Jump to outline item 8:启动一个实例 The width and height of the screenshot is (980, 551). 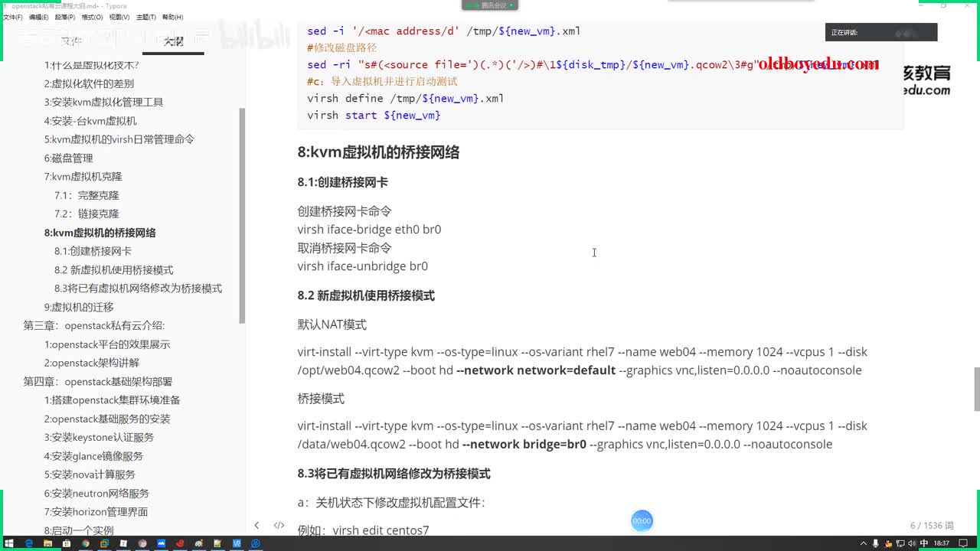tap(79, 530)
